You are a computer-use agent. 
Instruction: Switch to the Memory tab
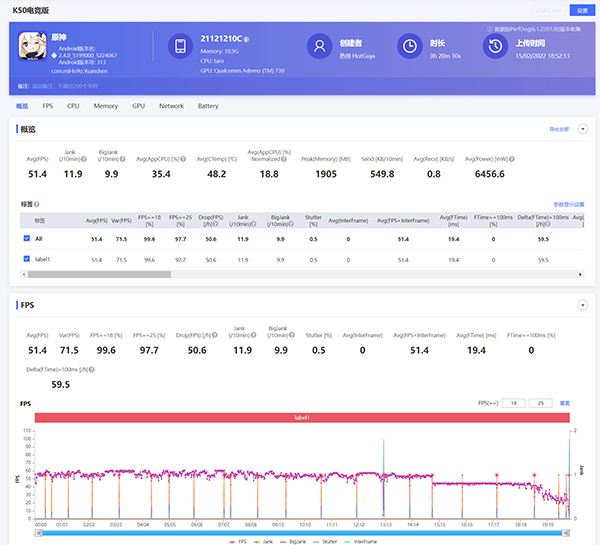pos(106,105)
